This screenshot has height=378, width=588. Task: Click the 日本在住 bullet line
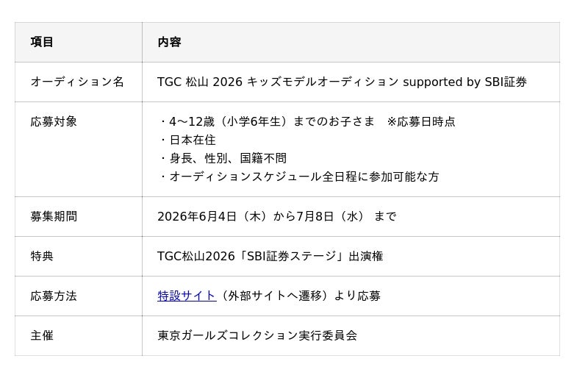point(188,140)
